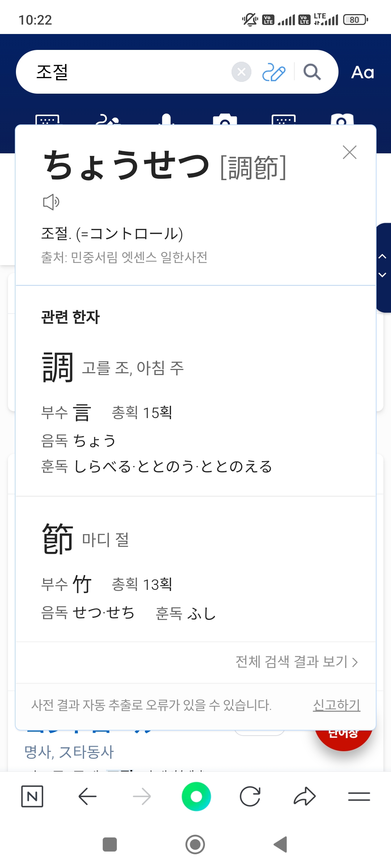Image resolution: width=391 pixels, height=868 pixels.
Task: Clear the search text field
Action: point(241,72)
